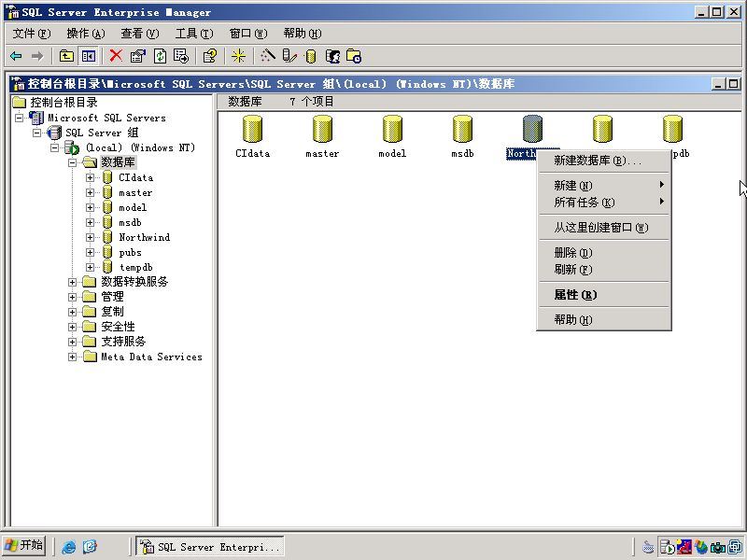The height and width of the screenshot is (560, 747).
Task: Select the 复制 folder in tree
Action: point(112,312)
